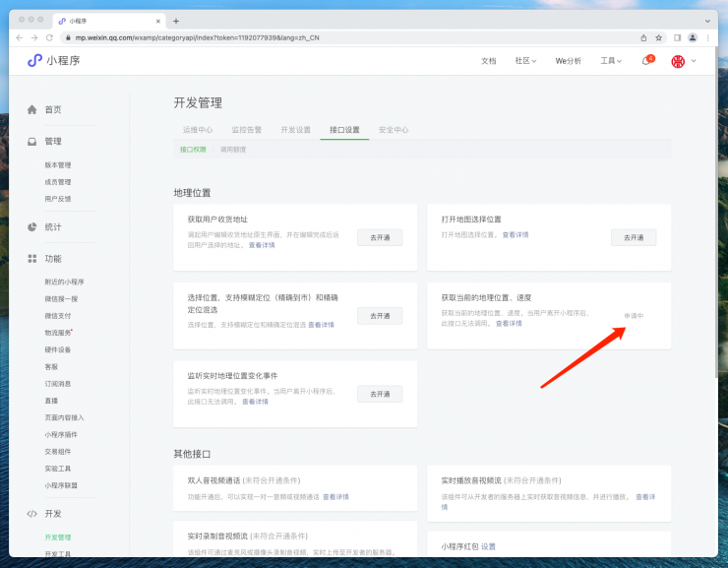The image size is (728, 568).
Task: Expand the 社区 dropdown menu
Action: (x=525, y=61)
